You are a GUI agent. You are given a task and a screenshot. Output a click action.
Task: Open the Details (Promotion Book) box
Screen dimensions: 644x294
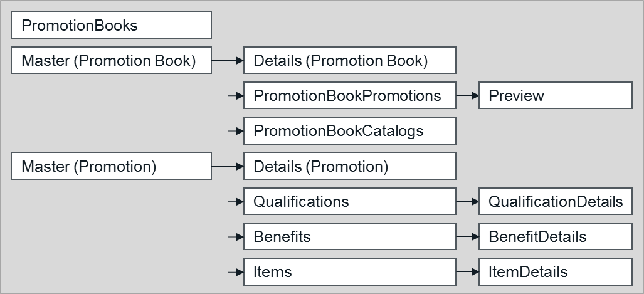click(x=349, y=61)
